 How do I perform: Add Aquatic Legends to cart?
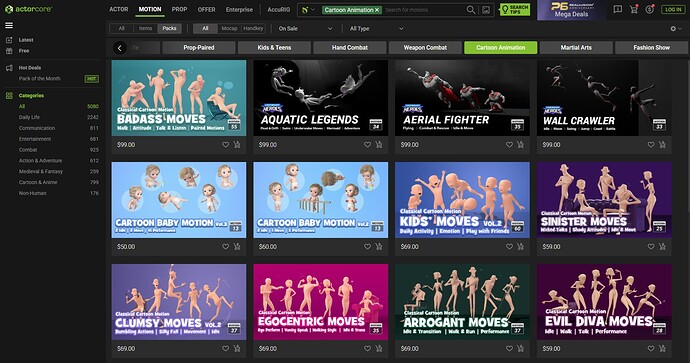[x=379, y=145]
